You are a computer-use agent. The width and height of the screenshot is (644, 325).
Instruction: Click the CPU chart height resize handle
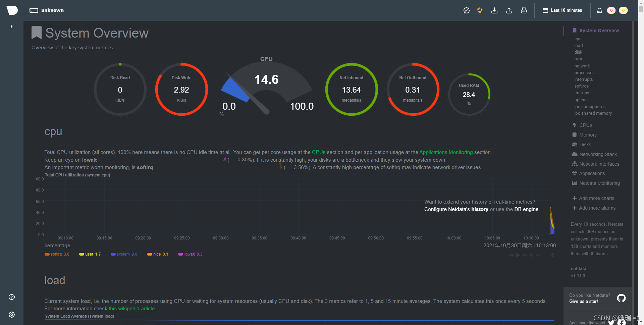pyautogui.click(x=552, y=255)
